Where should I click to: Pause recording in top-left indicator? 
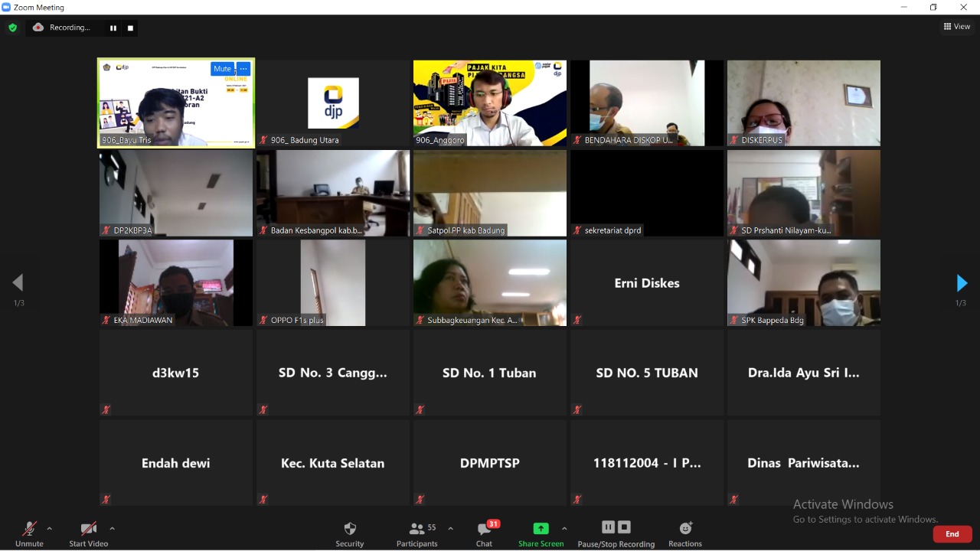(x=113, y=28)
